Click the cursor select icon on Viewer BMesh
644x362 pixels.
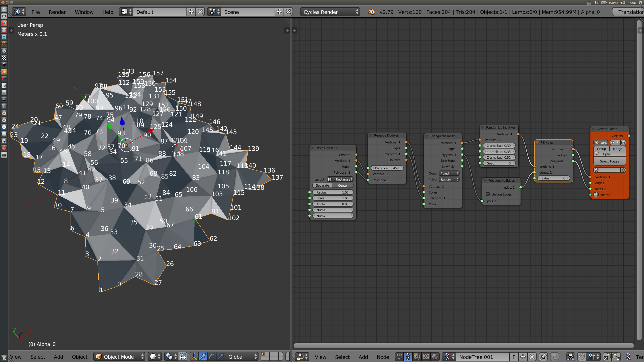[618, 143]
